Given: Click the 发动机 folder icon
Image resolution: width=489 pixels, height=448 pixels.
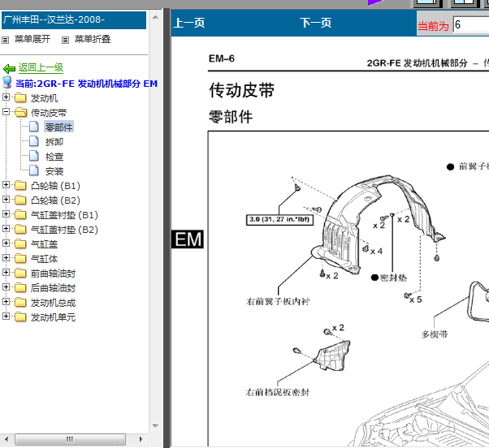Looking at the screenshot, I should [x=20, y=98].
